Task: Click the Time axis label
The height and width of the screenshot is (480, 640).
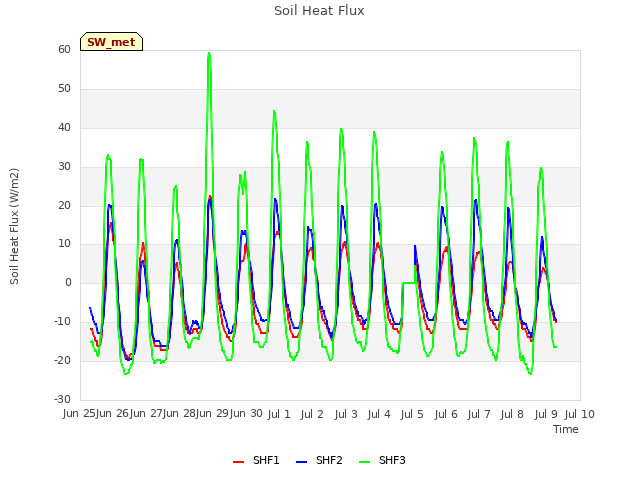Action: (x=566, y=429)
